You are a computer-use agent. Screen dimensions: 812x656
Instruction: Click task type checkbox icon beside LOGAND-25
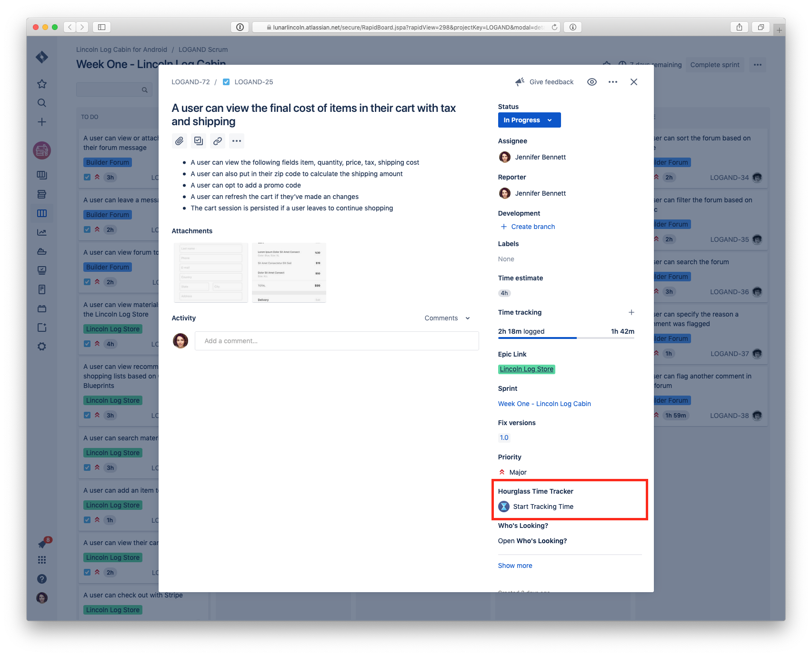(x=226, y=82)
